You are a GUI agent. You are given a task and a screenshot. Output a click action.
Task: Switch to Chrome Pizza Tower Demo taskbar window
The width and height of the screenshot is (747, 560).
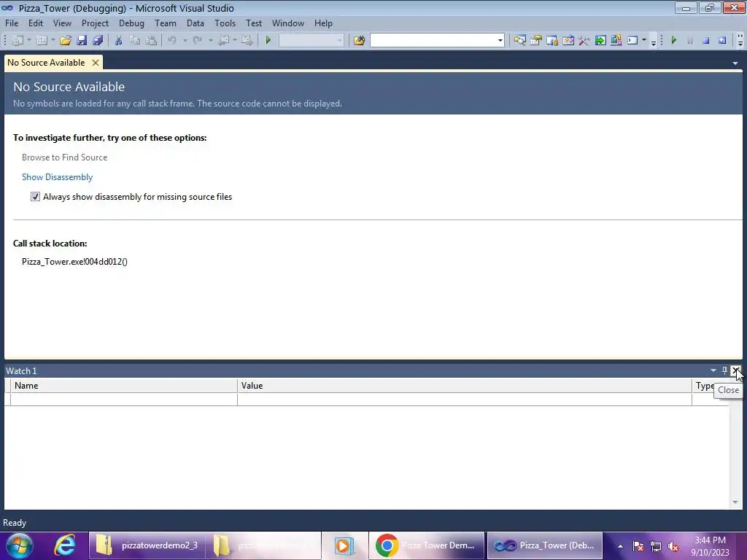[x=427, y=545]
